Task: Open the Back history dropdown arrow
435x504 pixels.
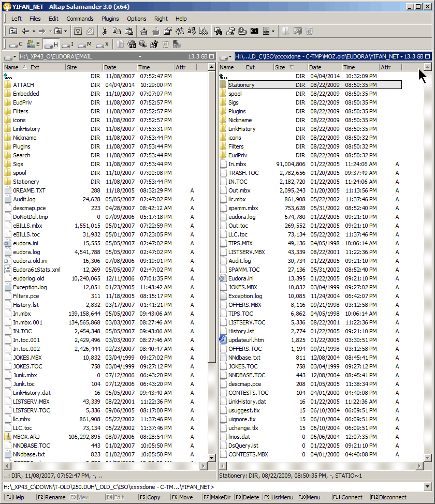Action: pyautogui.click(x=34, y=31)
